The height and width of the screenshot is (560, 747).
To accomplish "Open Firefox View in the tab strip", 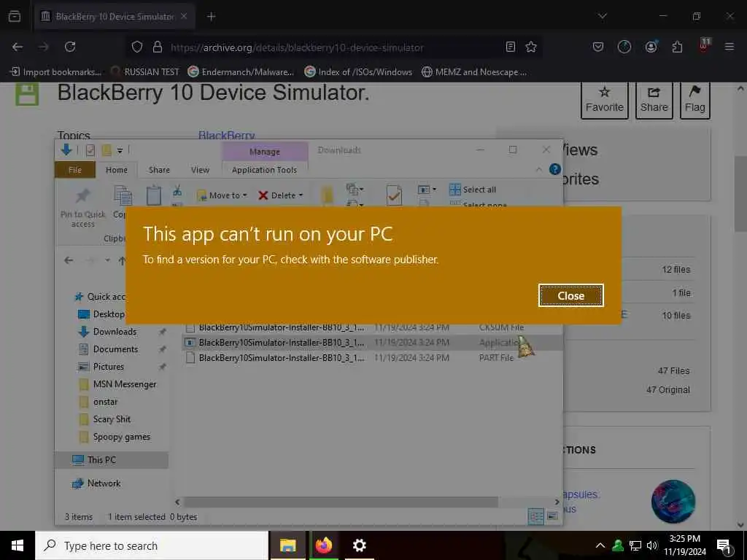I will point(15,16).
